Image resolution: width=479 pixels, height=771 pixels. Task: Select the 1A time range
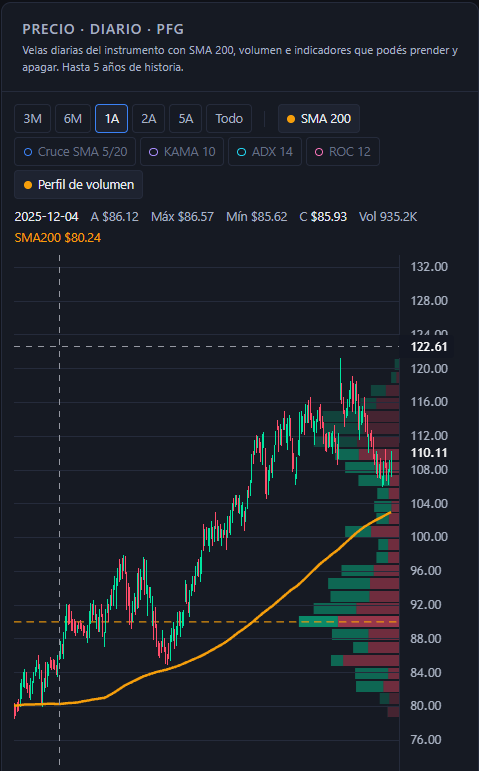click(112, 119)
